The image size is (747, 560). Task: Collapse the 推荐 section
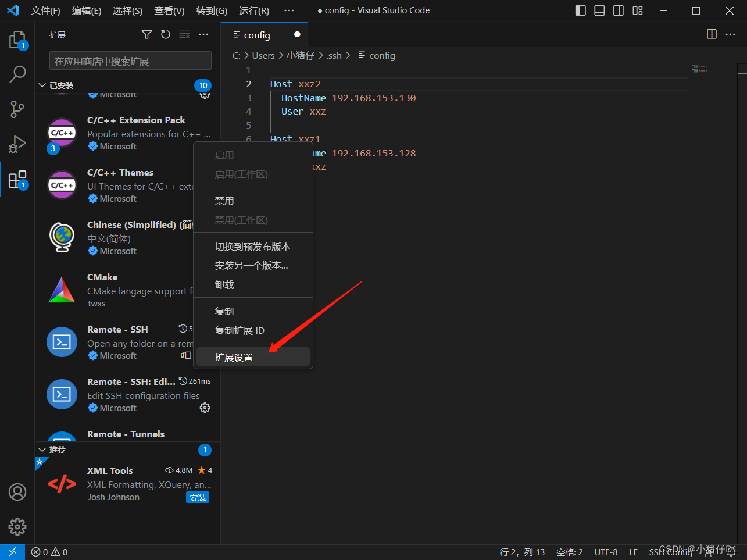click(42, 450)
